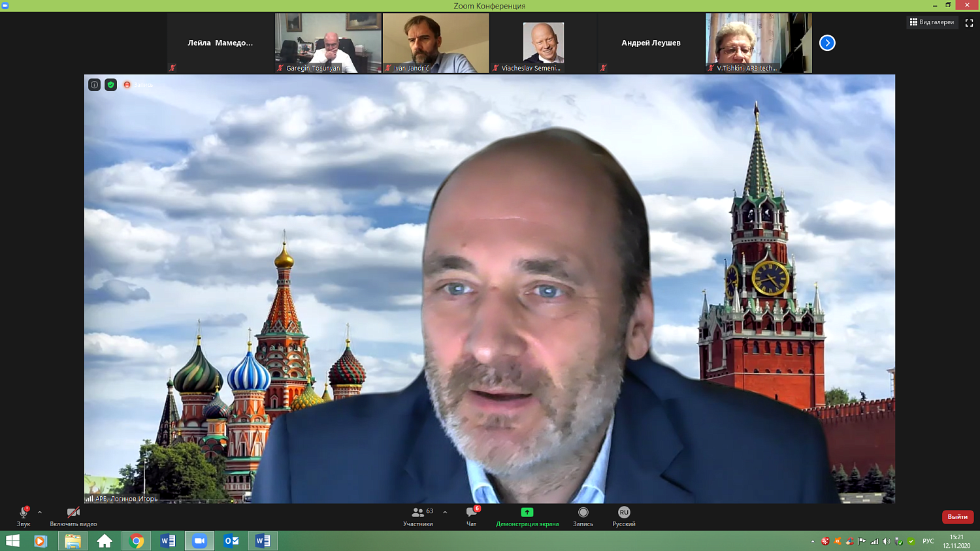Open volume speaker tray icon
Screen dimensions: 980x551
click(x=887, y=541)
